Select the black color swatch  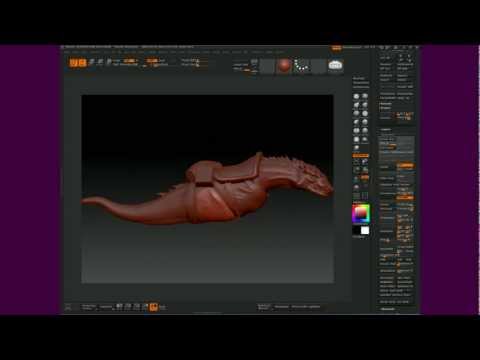click(x=356, y=230)
